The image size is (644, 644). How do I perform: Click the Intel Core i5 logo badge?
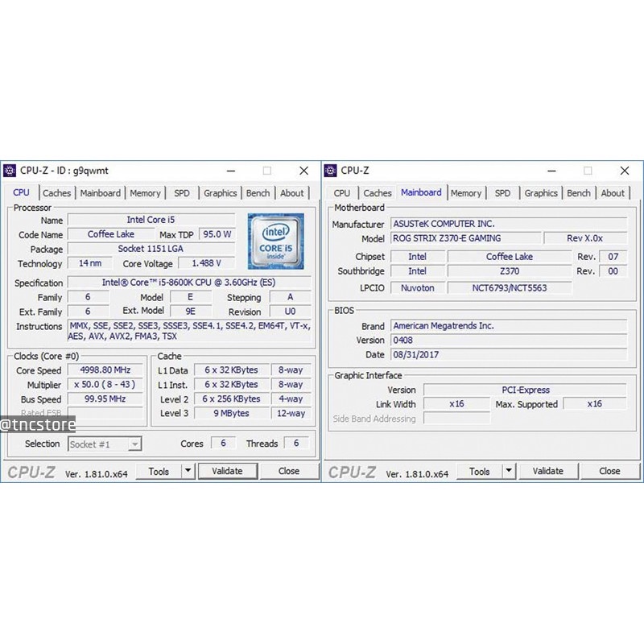tap(275, 242)
